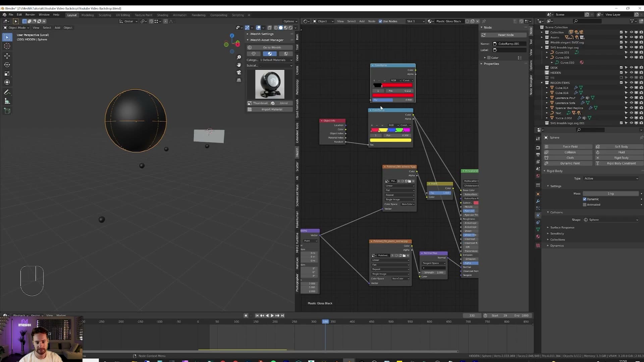The image size is (644, 362).
Task: Open outliner filter funnel icon
Action: click(x=632, y=21)
